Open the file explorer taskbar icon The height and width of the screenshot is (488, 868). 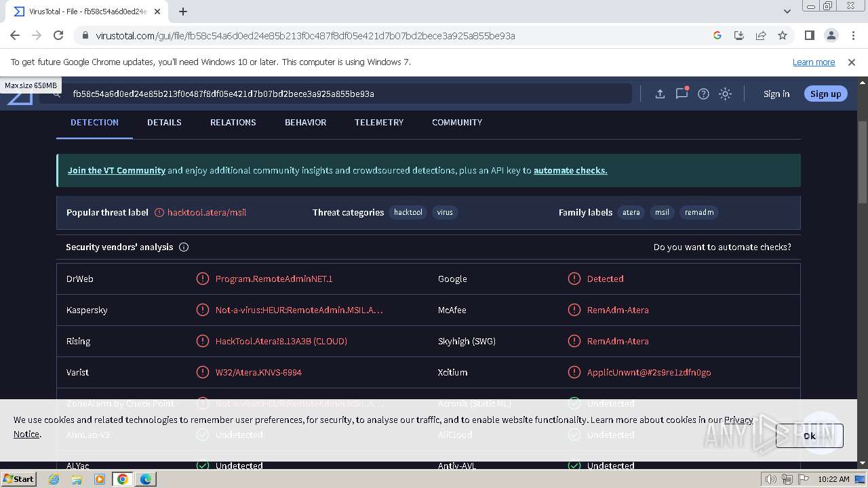77,479
